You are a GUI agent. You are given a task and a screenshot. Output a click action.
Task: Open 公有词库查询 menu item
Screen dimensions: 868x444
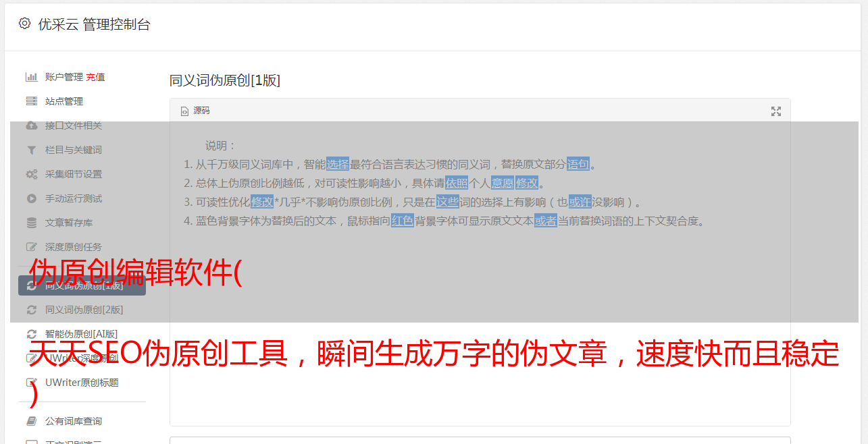pos(73,421)
